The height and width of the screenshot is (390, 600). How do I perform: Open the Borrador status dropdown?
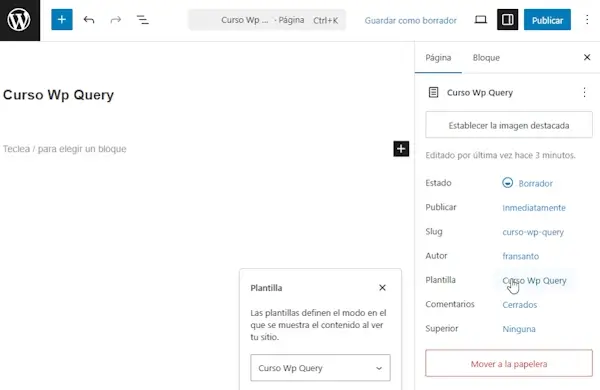[x=528, y=183]
